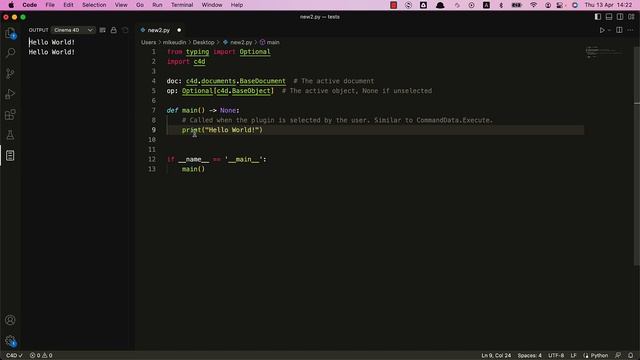Image resolution: width=640 pixels, height=360 pixels.
Task: Click first Hello World! output line
Action: point(52,42)
